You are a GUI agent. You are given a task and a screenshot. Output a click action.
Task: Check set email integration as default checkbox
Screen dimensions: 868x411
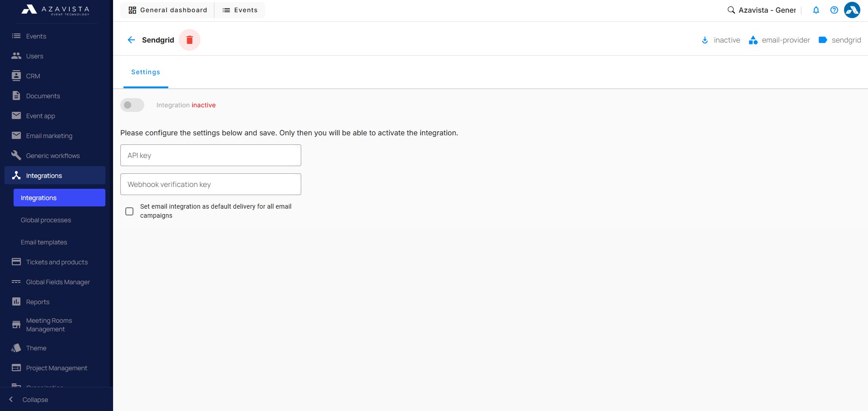pos(129,211)
